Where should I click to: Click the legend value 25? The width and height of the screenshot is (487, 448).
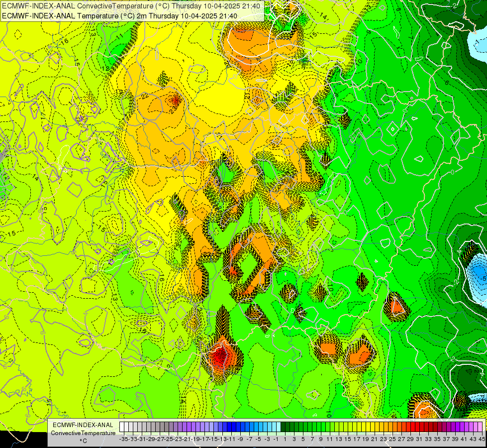(392, 440)
